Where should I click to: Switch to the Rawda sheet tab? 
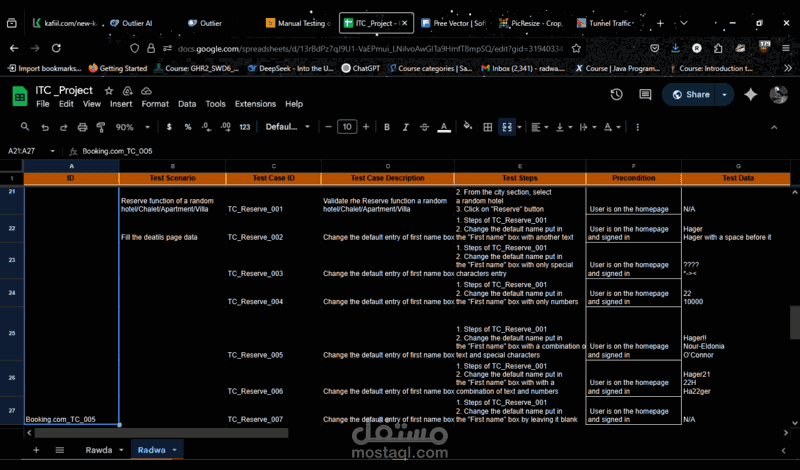[99, 450]
